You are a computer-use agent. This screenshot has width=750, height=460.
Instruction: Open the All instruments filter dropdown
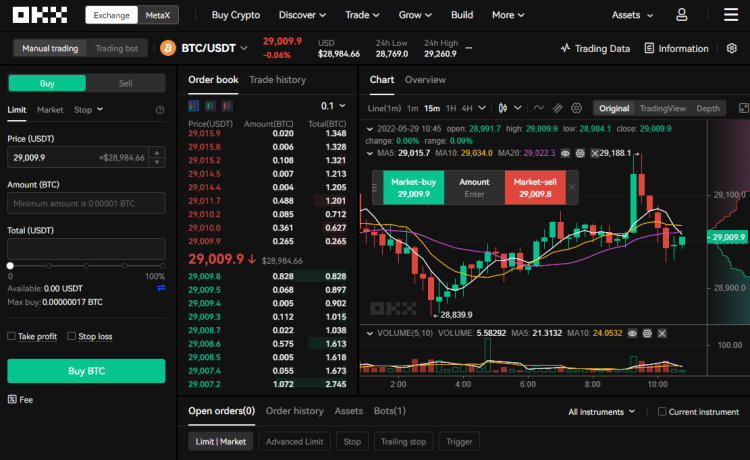602,412
